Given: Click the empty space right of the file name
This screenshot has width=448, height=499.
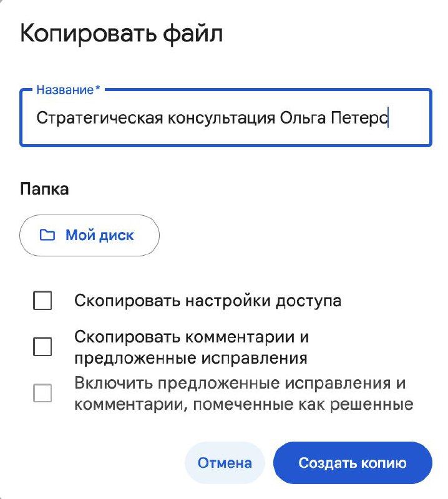Looking at the screenshot, I should (409, 118).
